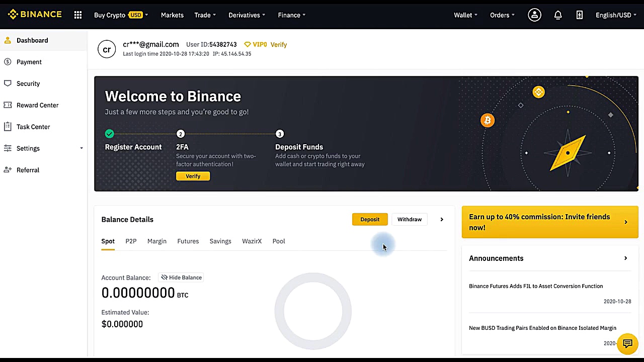Switch to the Margin tab
This screenshot has height=362, width=644.
(157, 241)
